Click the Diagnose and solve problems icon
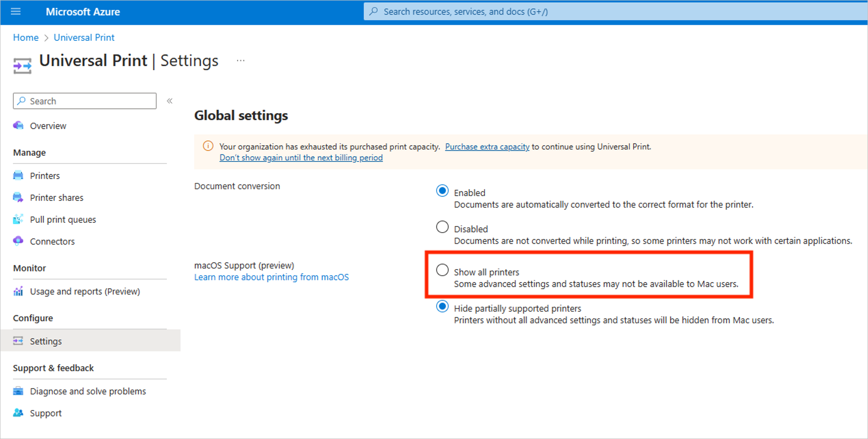This screenshot has width=868, height=439. coord(18,391)
